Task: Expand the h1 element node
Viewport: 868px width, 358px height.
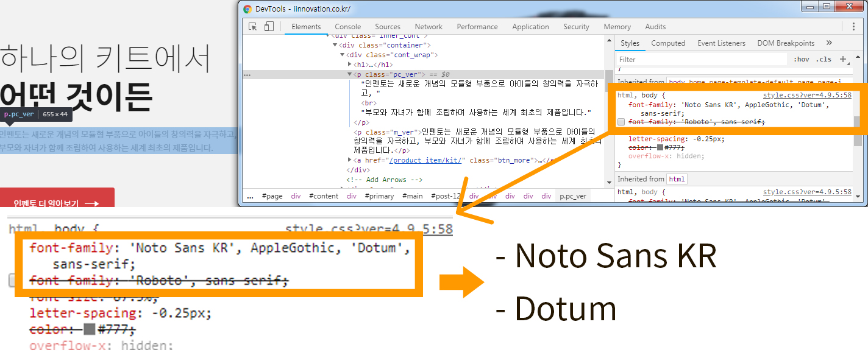Action: click(349, 65)
